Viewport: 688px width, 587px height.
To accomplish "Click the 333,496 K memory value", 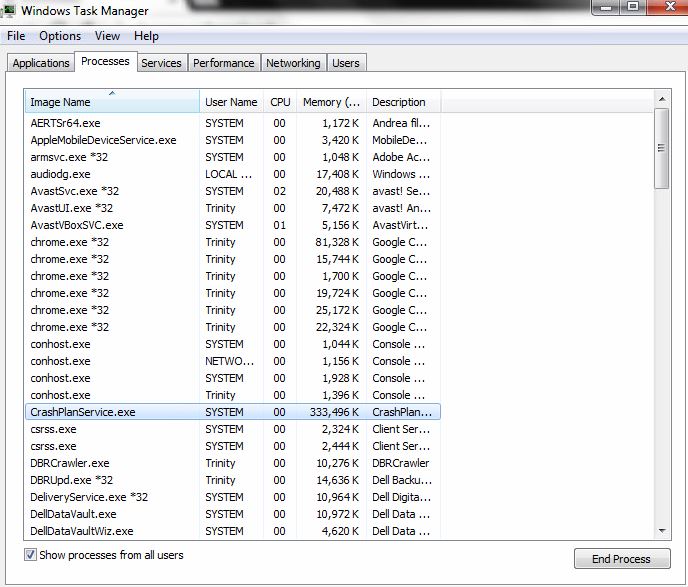I will [x=334, y=412].
